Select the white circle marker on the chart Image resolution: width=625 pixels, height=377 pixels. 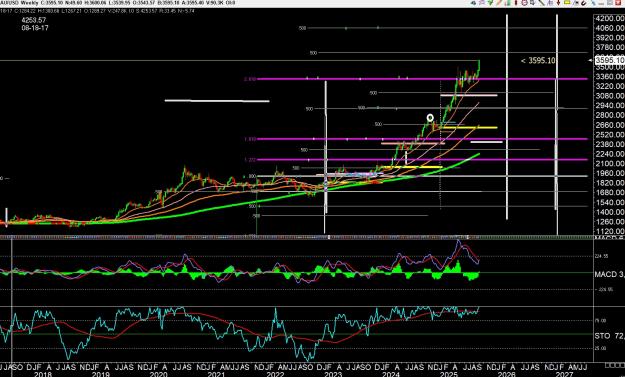[x=430, y=118]
